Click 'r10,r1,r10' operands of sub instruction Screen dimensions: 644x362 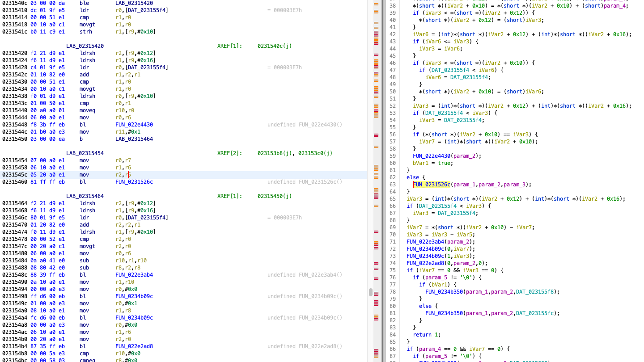coord(131,261)
